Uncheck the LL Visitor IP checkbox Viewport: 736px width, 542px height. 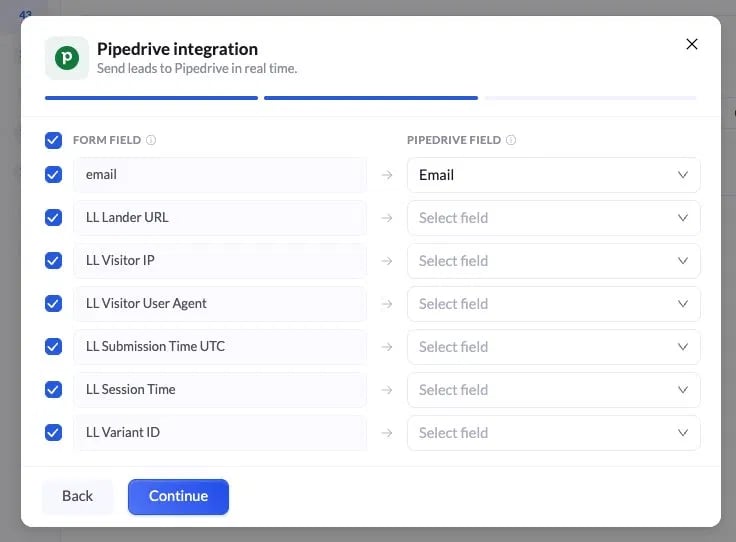pos(54,260)
